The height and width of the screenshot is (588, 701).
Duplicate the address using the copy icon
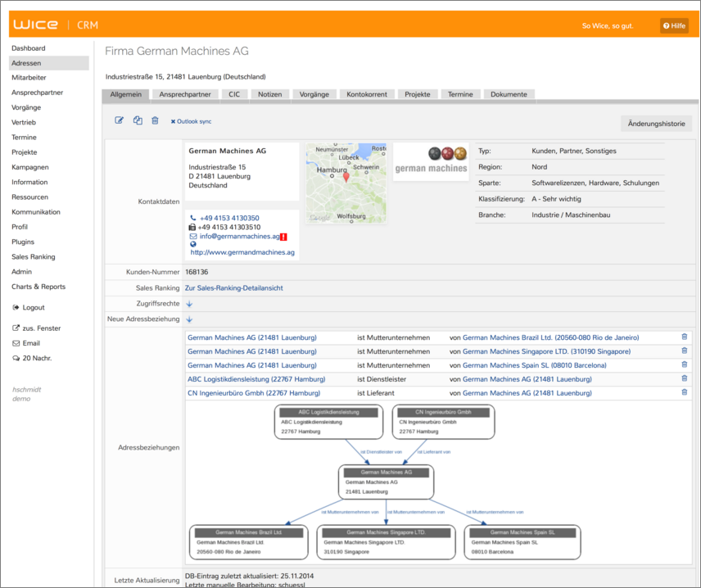[137, 120]
